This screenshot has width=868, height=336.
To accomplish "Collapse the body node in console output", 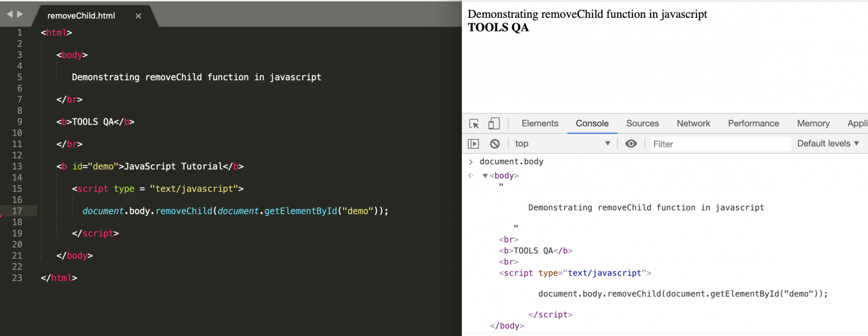I will [485, 176].
